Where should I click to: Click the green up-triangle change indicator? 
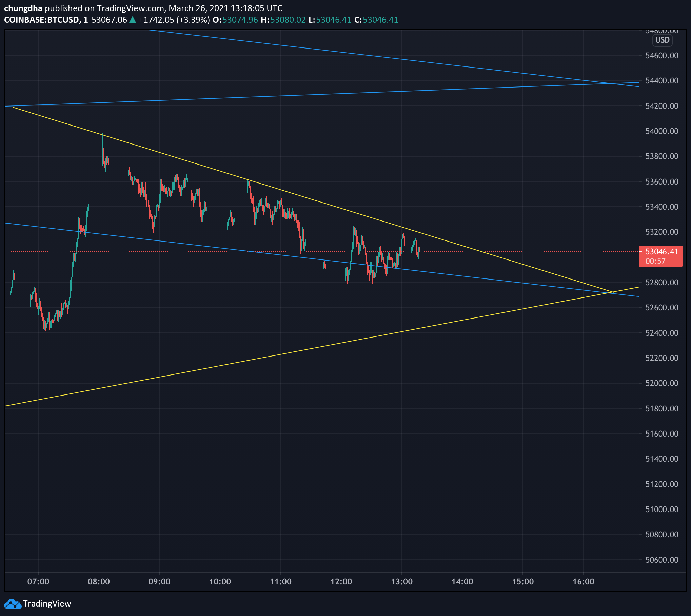pos(133,20)
